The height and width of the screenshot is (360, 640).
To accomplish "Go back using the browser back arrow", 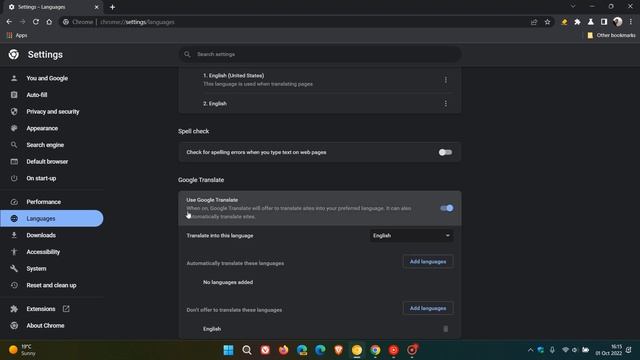I will pos(9,22).
